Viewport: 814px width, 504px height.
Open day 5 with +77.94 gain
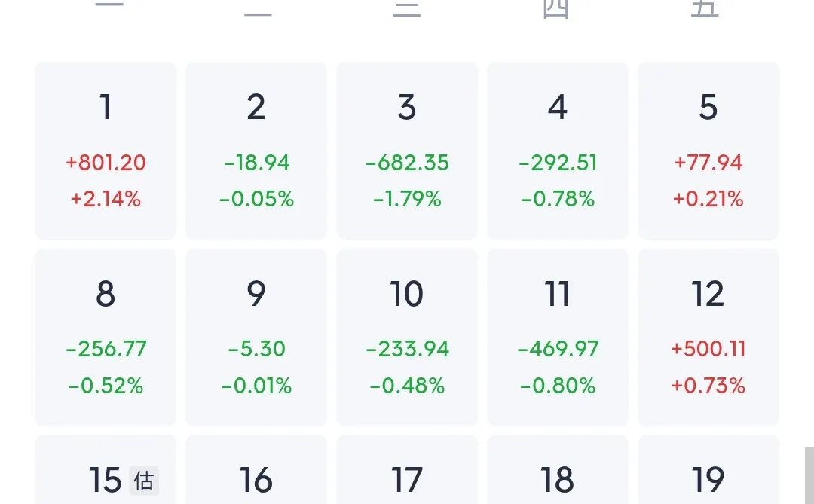coord(708,151)
